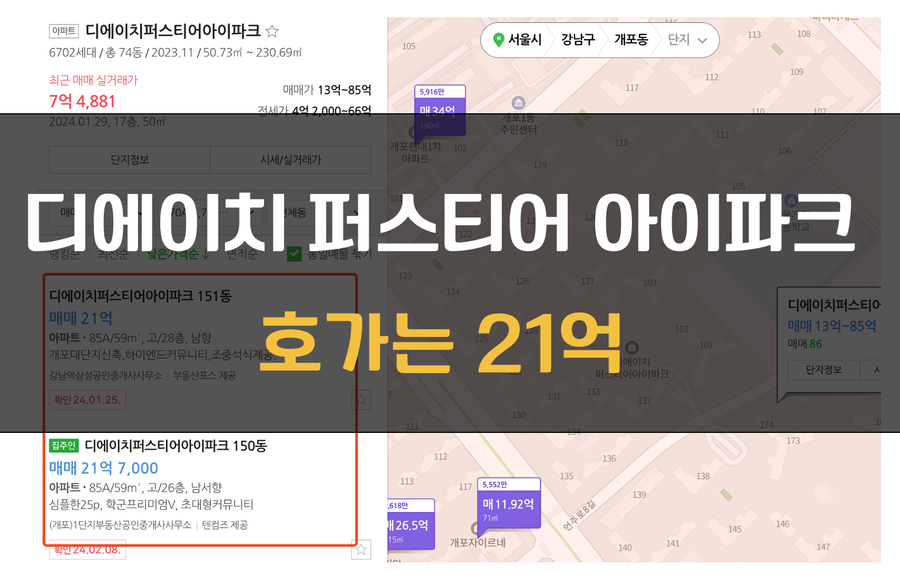900x588 pixels.
Task: Open the 디에이치퍼스티어아이파크 150동 listing
Action: point(176,446)
